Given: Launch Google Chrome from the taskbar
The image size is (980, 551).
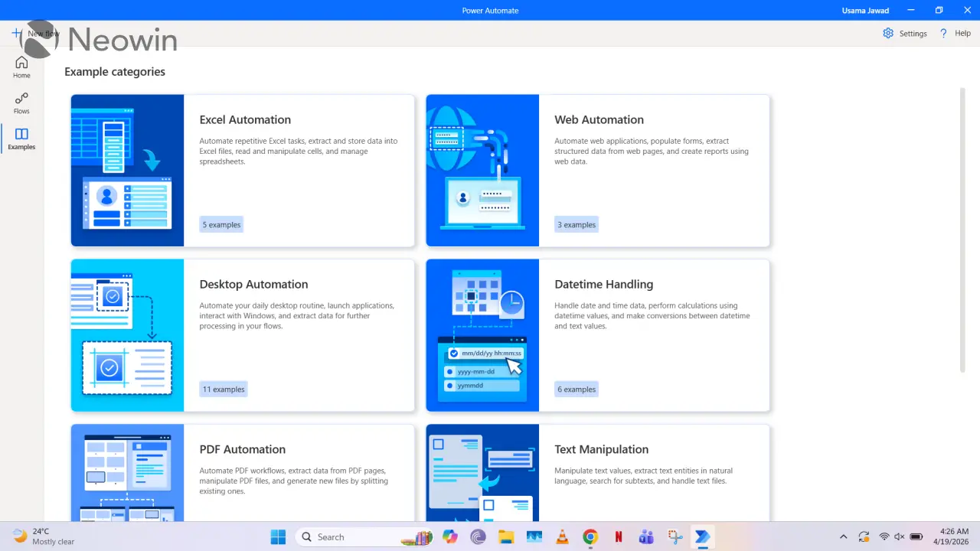Looking at the screenshot, I should (590, 536).
